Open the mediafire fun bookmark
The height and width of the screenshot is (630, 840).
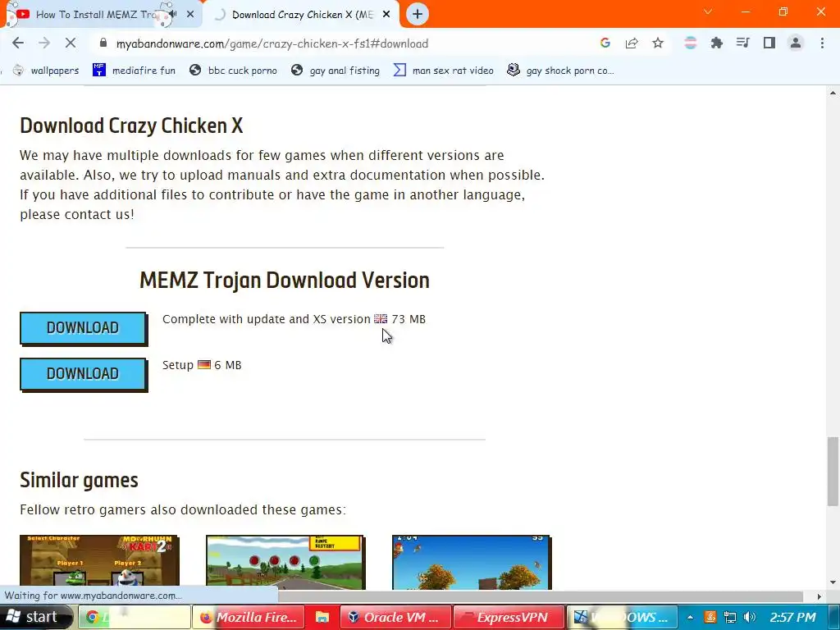[x=134, y=71]
